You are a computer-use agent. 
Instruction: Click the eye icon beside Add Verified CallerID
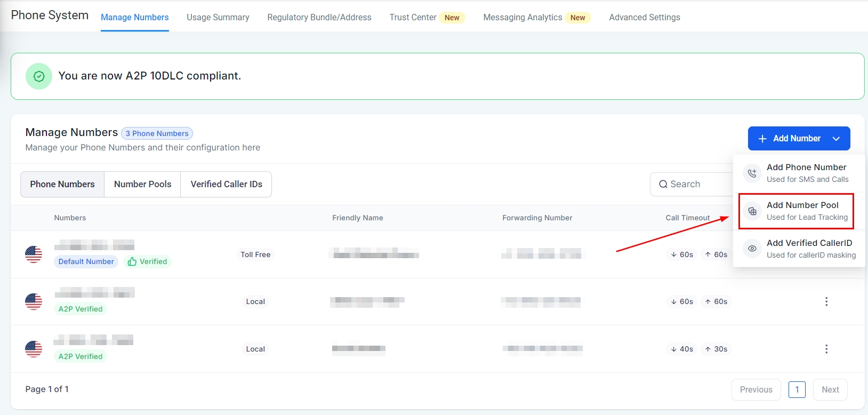click(x=752, y=249)
